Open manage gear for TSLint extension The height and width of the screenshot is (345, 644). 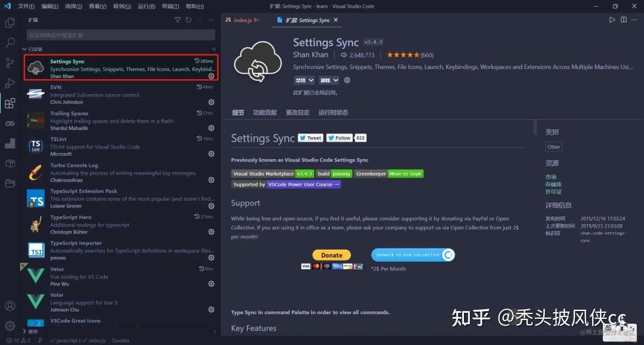211,154
